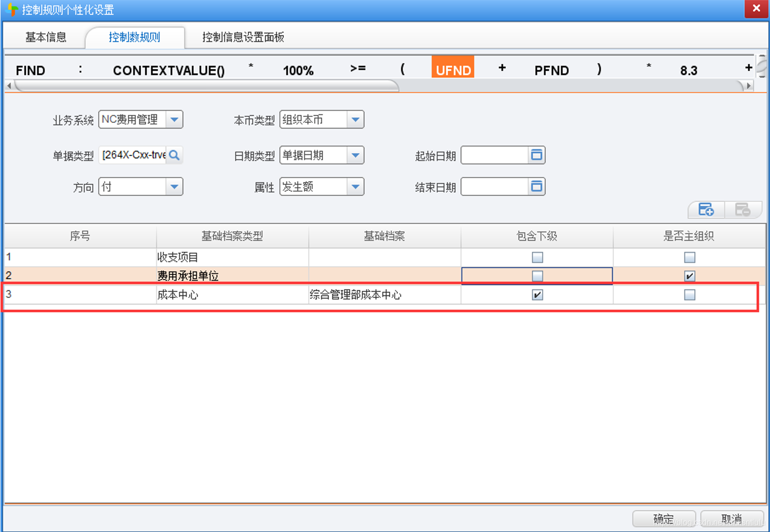Screen dimensions: 770x532
Task: Click the empty 基础档案 cell of 费用承担单位 row
Action: coord(384,276)
